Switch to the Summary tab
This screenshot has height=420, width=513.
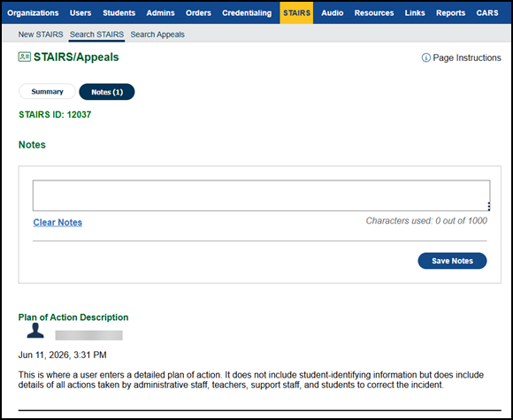[47, 92]
